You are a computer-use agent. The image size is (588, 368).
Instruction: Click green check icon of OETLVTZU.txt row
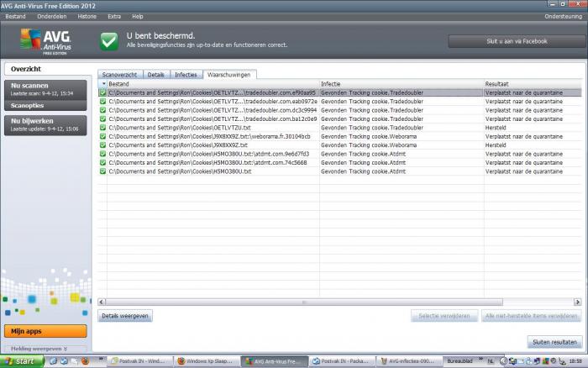point(102,128)
